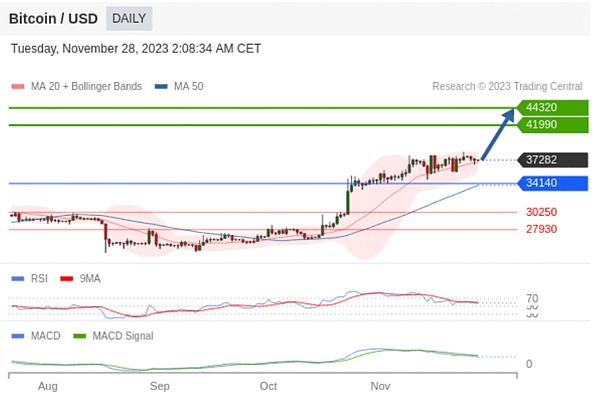The image size is (600, 402).
Task: Click the RSI 70 level marker
Action: pos(532,299)
